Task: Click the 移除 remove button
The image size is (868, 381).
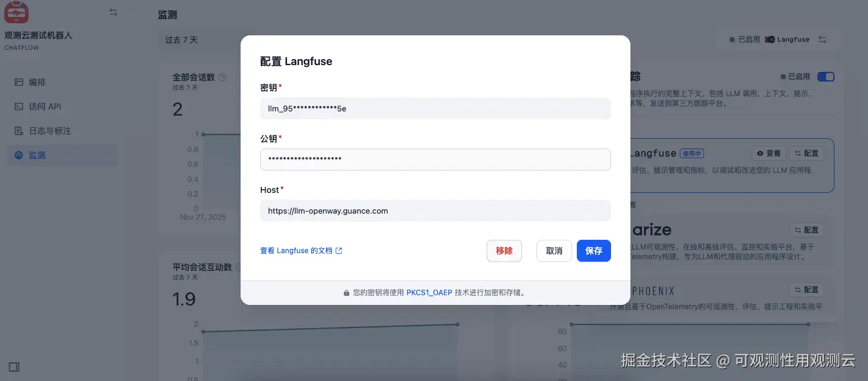Action: [x=504, y=251]
